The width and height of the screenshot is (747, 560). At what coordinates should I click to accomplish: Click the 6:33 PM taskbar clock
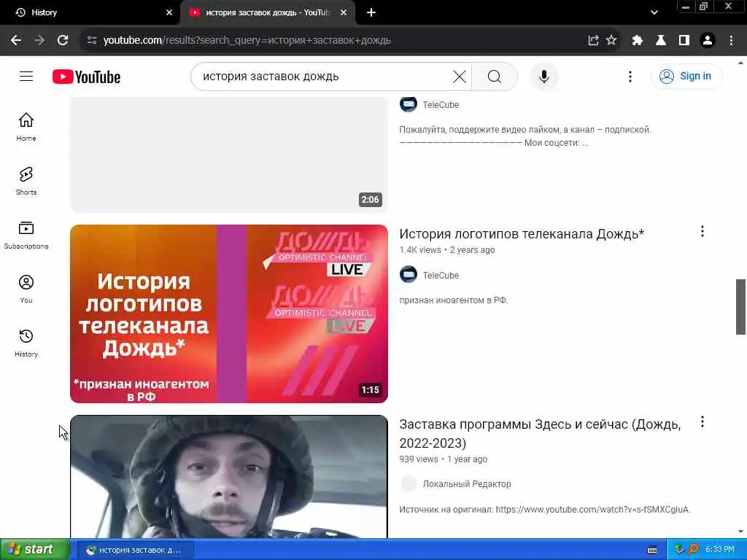click(x=720, y=550)
